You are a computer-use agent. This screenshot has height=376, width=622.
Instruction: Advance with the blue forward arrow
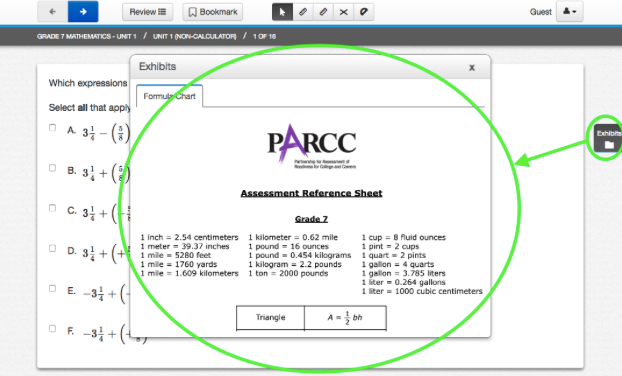pos(83,12)
